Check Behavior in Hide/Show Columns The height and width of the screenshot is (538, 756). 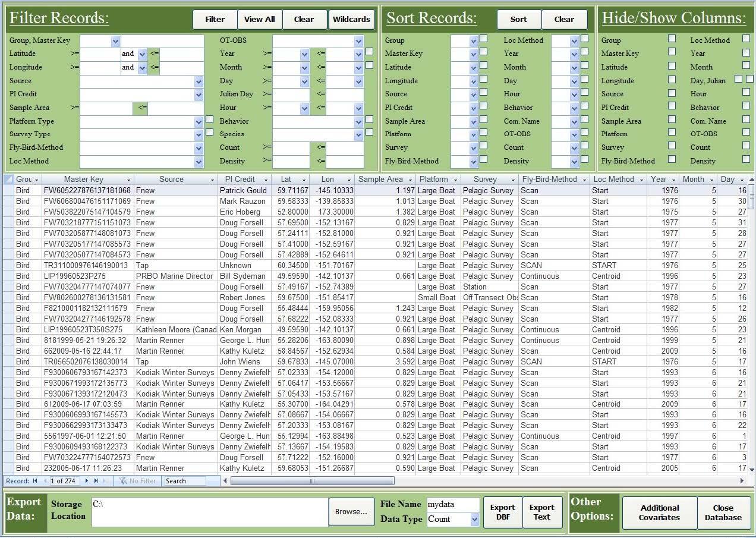click(x=746, y=106)
